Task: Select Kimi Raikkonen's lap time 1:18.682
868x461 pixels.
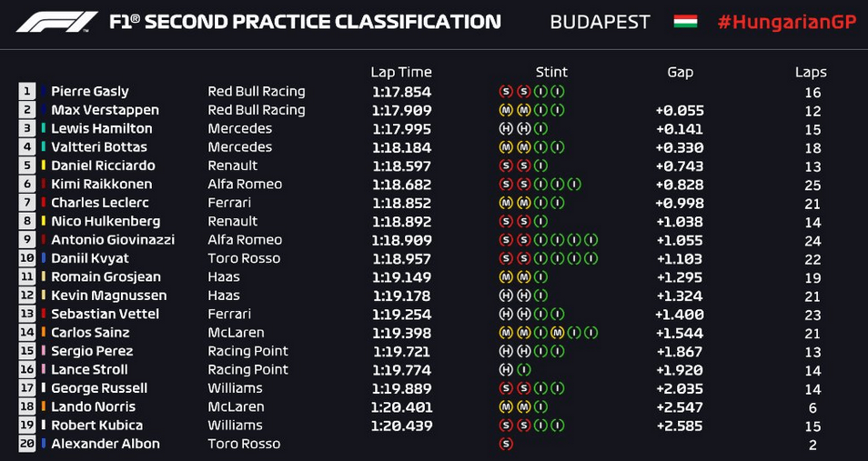Action: (x=402, y=185)
